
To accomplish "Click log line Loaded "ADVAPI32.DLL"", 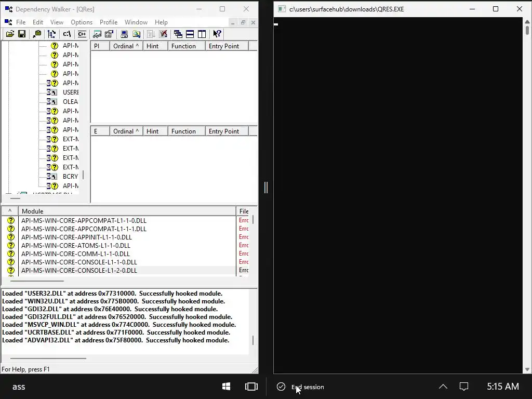I will [x=116, y=340].
